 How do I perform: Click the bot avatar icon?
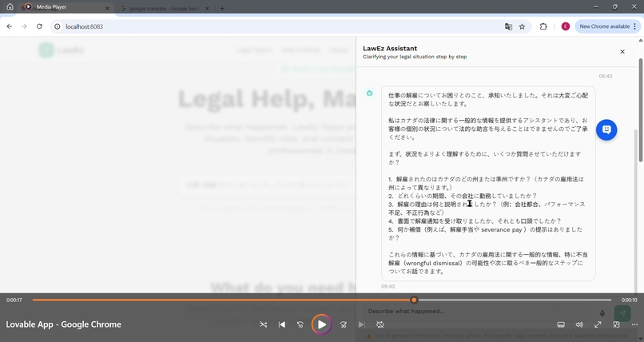pyautogui.click(x=370, y=93)
